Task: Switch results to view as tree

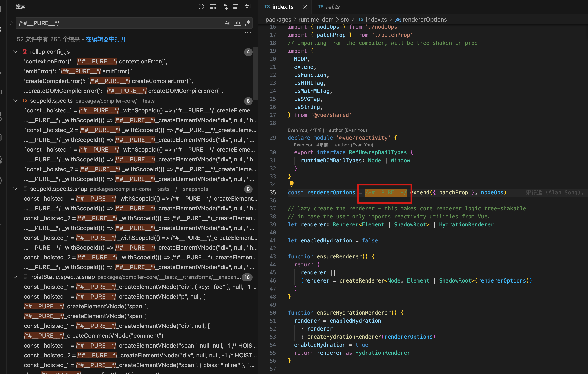Action: [x=236, y=7]
